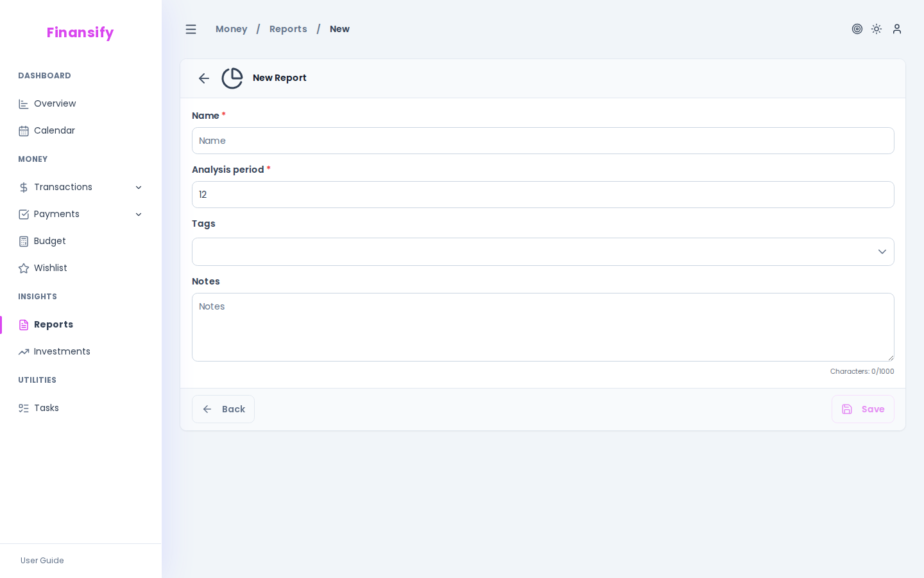This screenshot has height=578, width=924.
Task: Click the Tasks checklist icon
Action: 24,408
